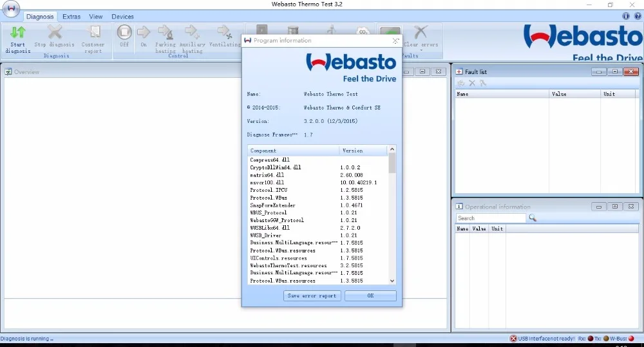Click the Tx status indicator light
The image size is (644, 347).
pos(606,339)
